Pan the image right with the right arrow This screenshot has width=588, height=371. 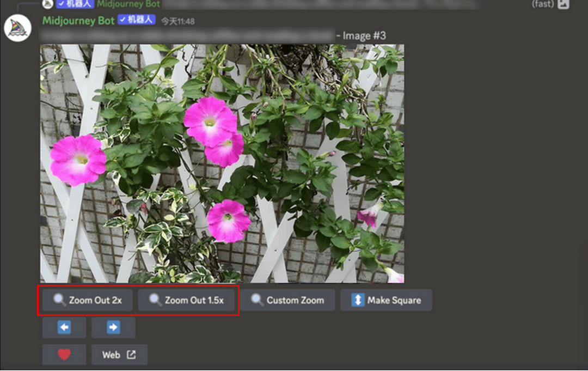click(113, 327)
